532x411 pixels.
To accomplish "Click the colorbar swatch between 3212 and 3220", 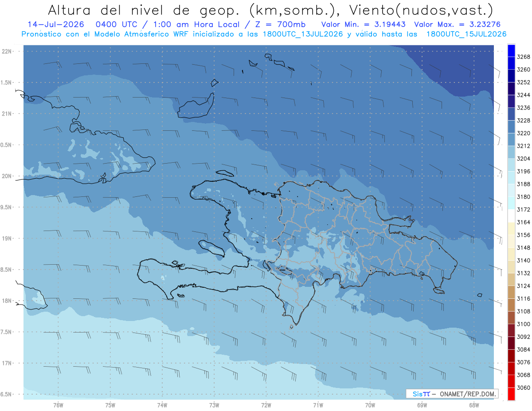I will [511, 139].
